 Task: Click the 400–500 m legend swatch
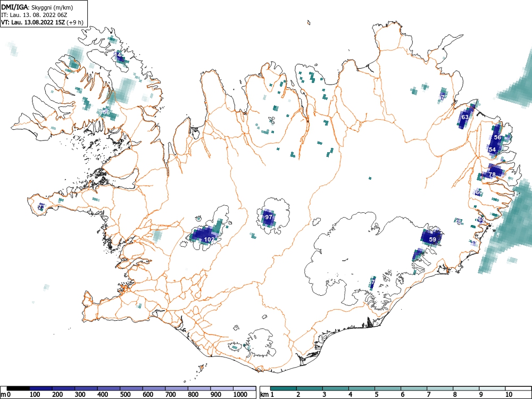point(109,388)
